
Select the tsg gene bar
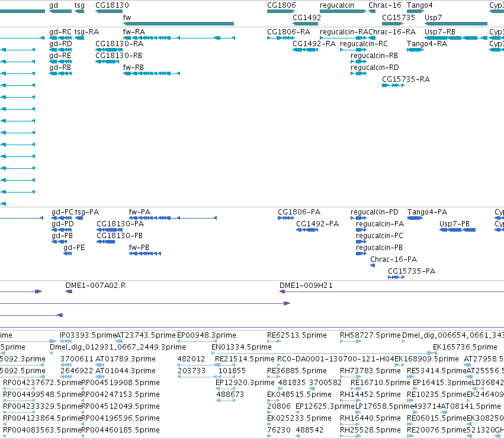pyautogui.click(x=79, y=11)
